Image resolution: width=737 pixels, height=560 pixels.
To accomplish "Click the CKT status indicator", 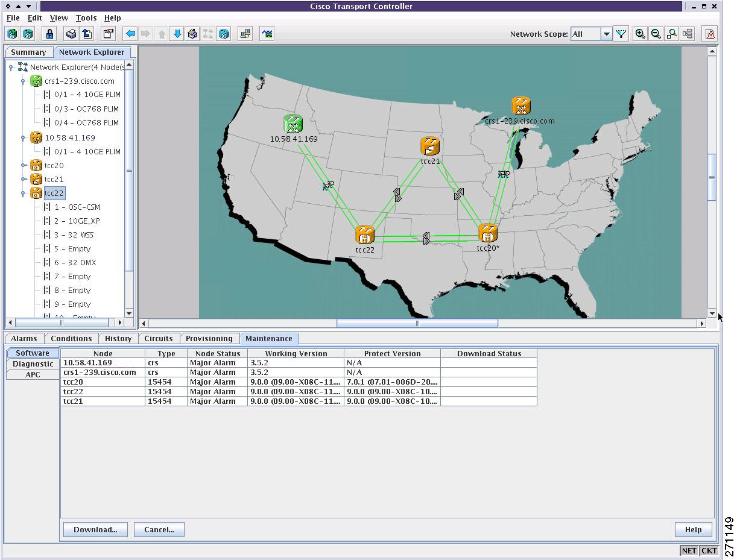I will coord(709,550).
